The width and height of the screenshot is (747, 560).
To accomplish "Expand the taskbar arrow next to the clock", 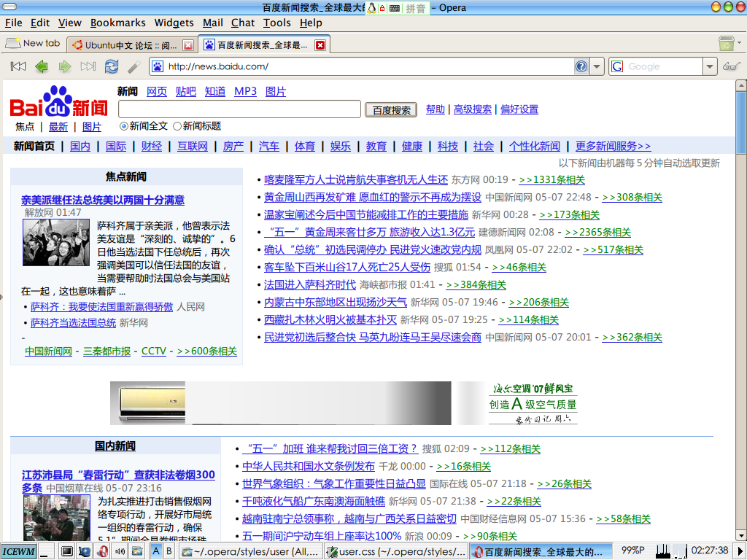I will point(741,551).
